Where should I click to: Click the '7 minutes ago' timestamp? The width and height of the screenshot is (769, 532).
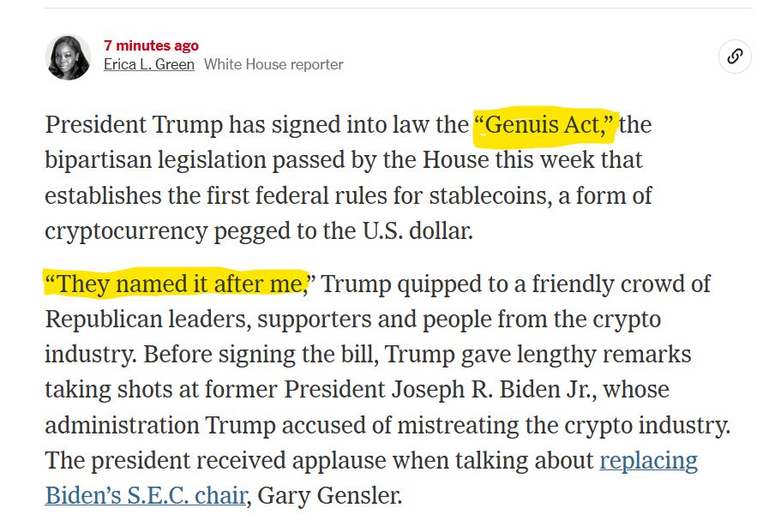click(x=151, y=45)
